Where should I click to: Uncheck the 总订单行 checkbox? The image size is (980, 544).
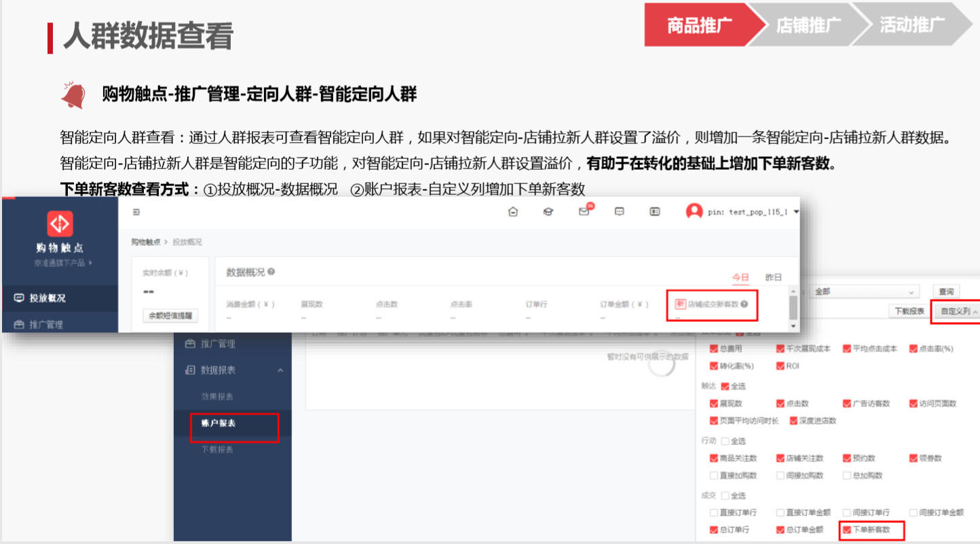coord(713,530)
